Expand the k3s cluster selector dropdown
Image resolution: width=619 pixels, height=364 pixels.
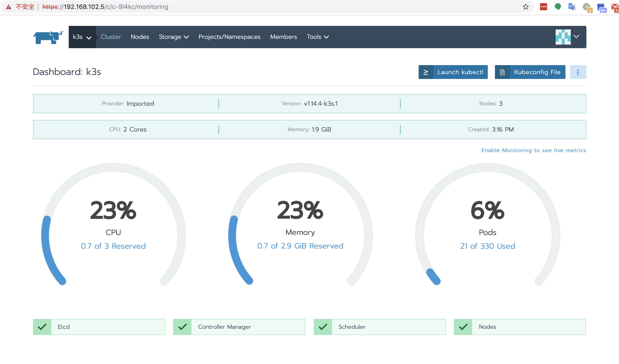point(82,37)
